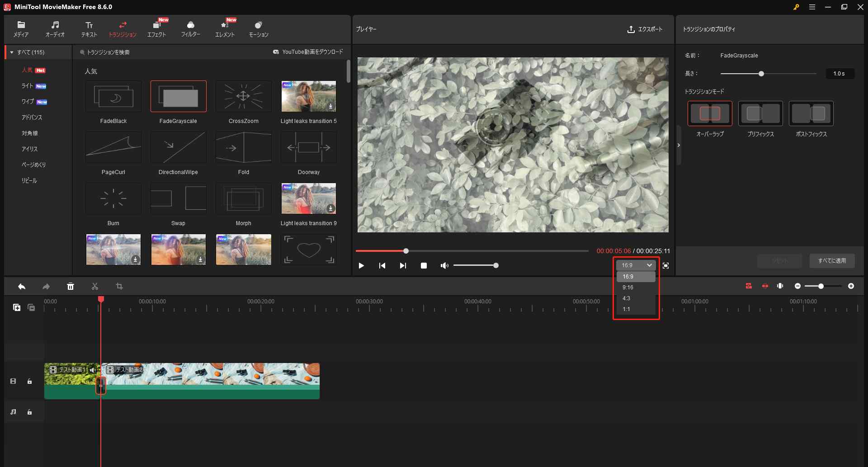Split the clip with the scissors tool
The image size is (868, 467).
coord(94,286)
